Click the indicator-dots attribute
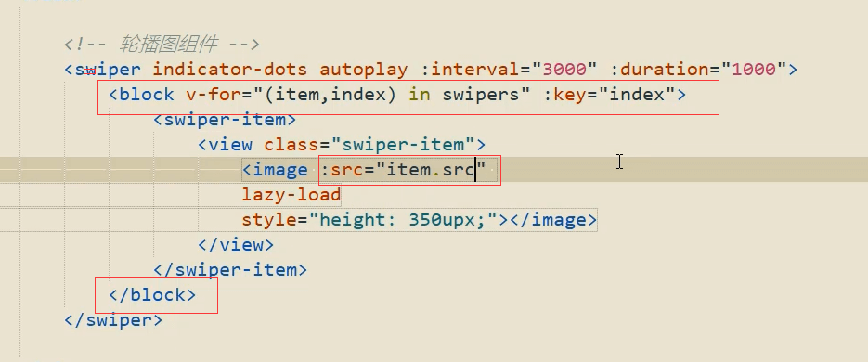This screenshot has height=362, width=868. click(x=229, y=70)
